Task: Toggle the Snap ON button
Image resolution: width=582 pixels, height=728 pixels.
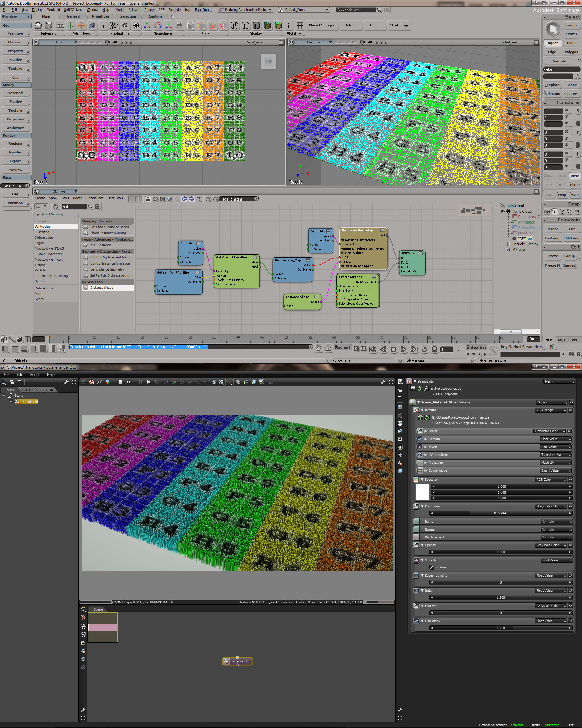Action: point(547,212)
